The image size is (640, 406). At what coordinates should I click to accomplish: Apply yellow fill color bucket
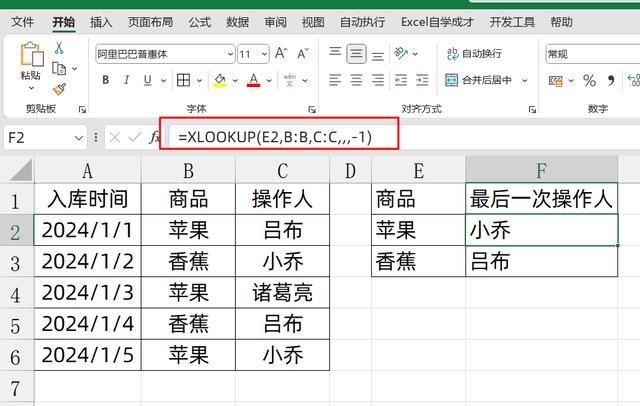tap(220, 80)
